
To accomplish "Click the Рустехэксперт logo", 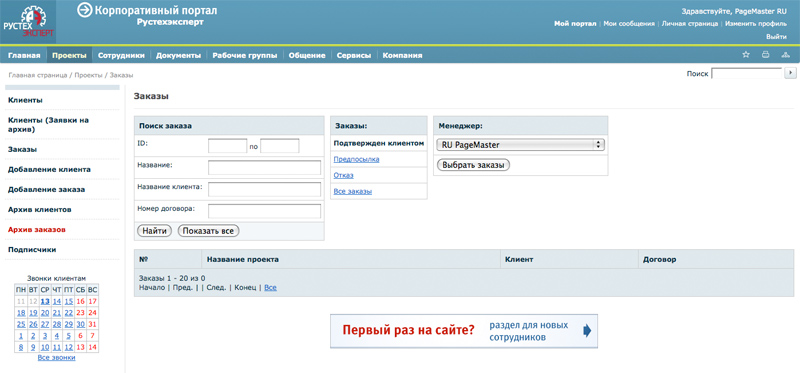I will [x=28, y=22].
